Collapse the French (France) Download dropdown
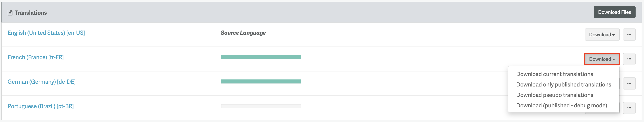This screenshot has height=122, width=644. click(602, 59)
